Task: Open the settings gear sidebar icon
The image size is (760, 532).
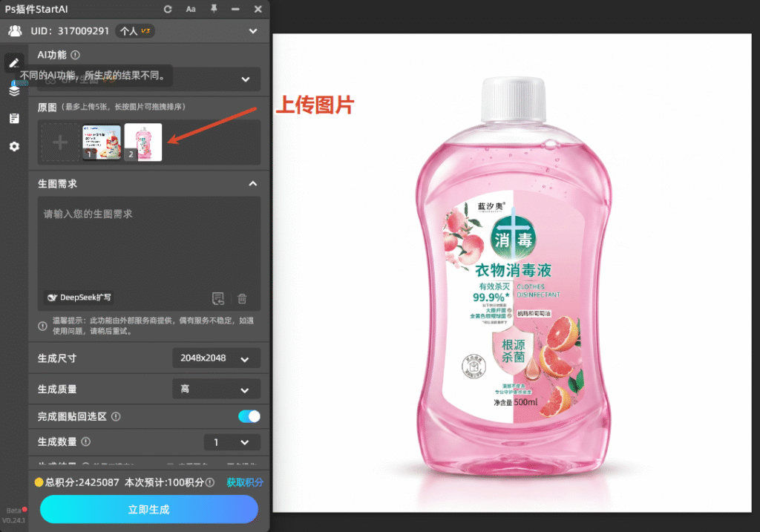Action: pos(14,146)
